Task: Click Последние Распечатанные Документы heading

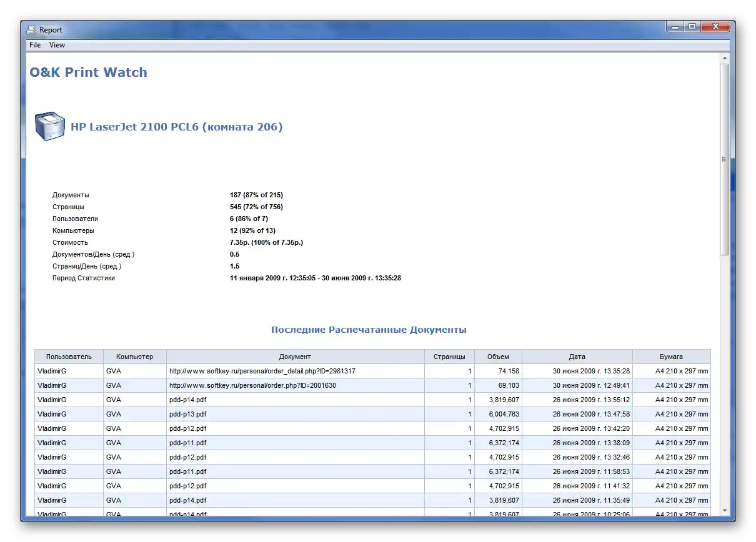Action: tap(369, 330)
